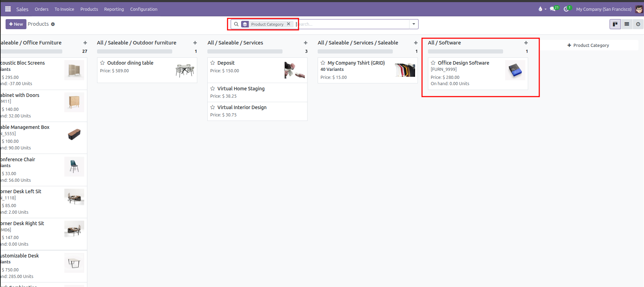Quick add product in Outdoor furniture column
The height and width of the screenshot is (287, 644).
click(x=195, y=43)
